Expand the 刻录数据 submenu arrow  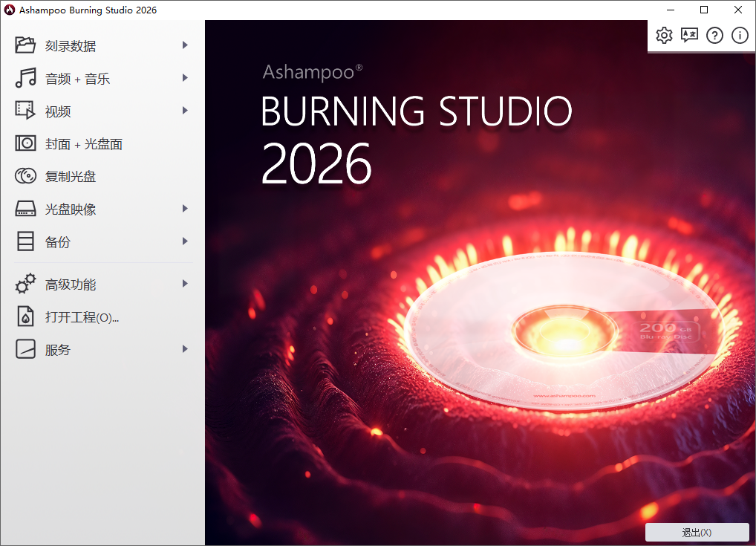185,45
